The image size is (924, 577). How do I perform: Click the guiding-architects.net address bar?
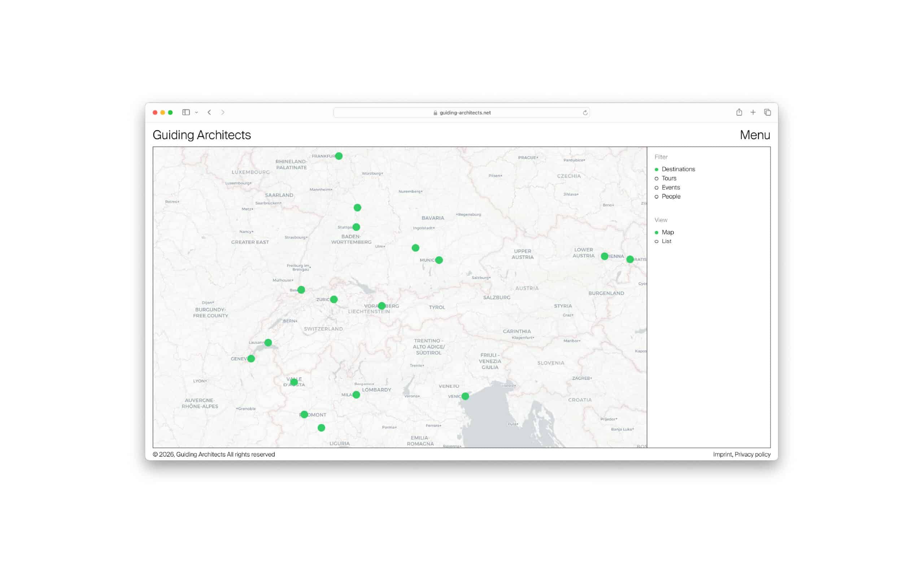[461, 113]
